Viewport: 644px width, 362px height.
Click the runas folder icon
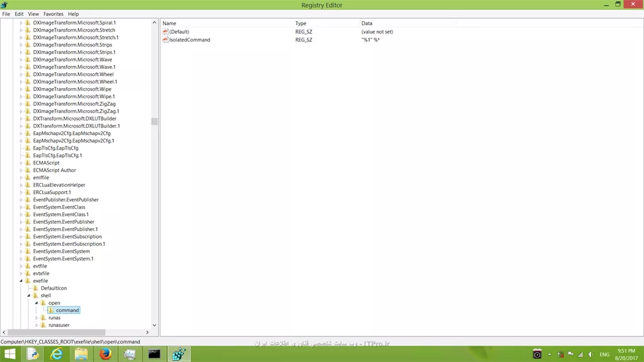(x=43, y=317)
